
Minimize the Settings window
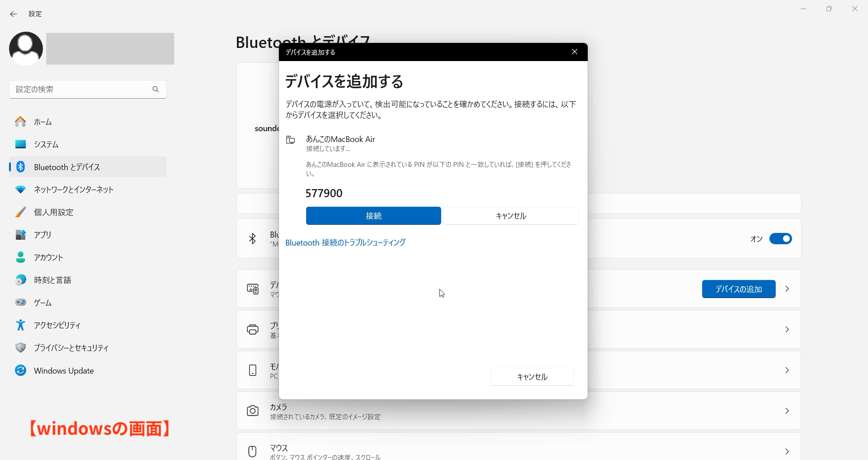(x=803, y=9)
